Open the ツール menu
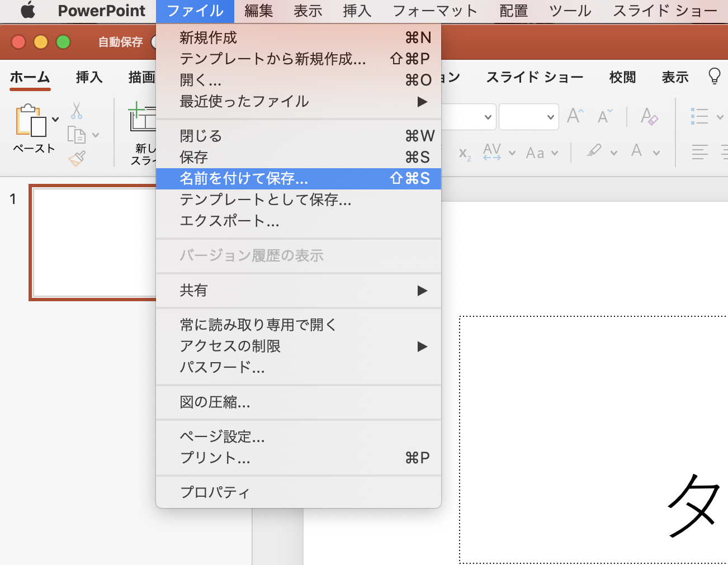Image resolution: width=728 pixels, height=565 pixels. (x=570, y=11)
